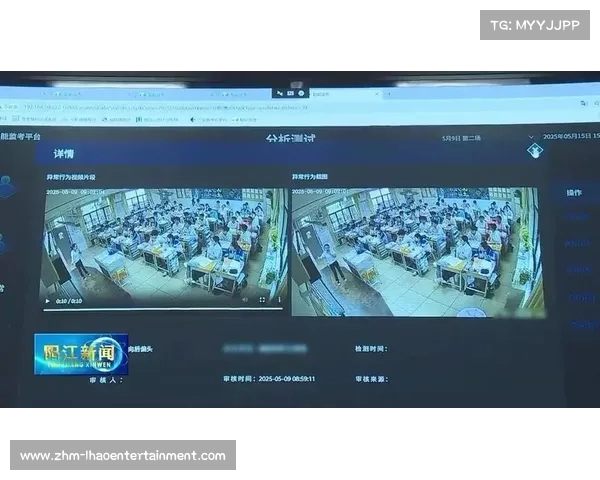Click the browser address bar URL
Image resolution: width=600 pixels, height=480 pixels.
click(165, 108)
